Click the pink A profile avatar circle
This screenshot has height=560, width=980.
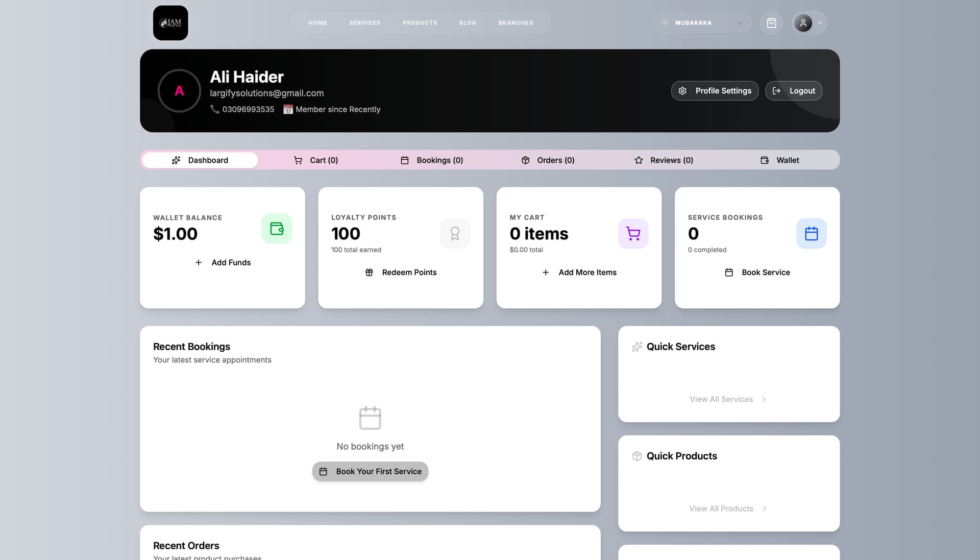click(x=179, y=90)
